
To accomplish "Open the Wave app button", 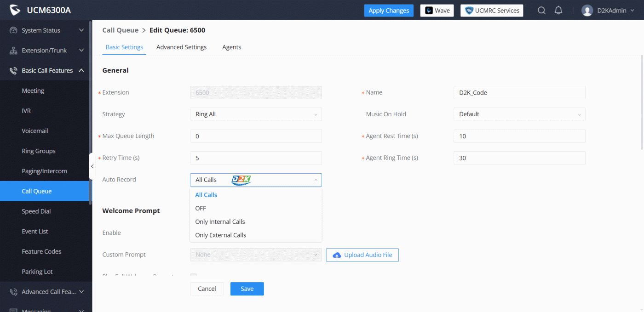I will [437, 11].
